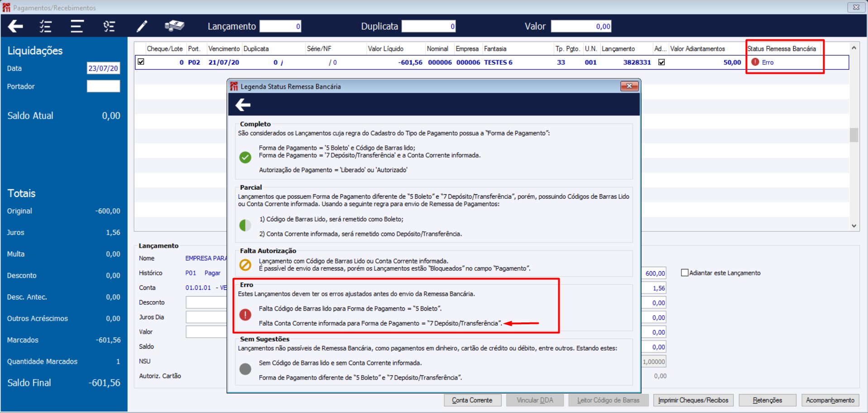Click the 3828331 lançamento cell

(637, 62)
